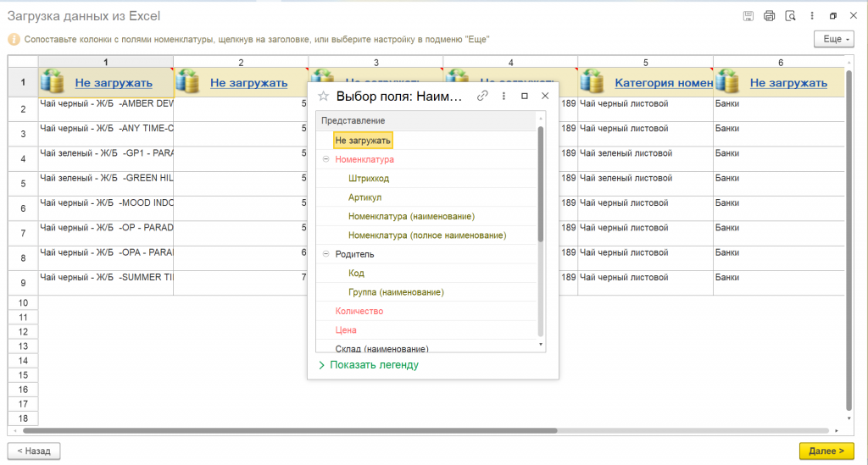This screenshot has height=465, width=868.
Task: Click the database icon in column 6 header
Action: pos(726,81)
